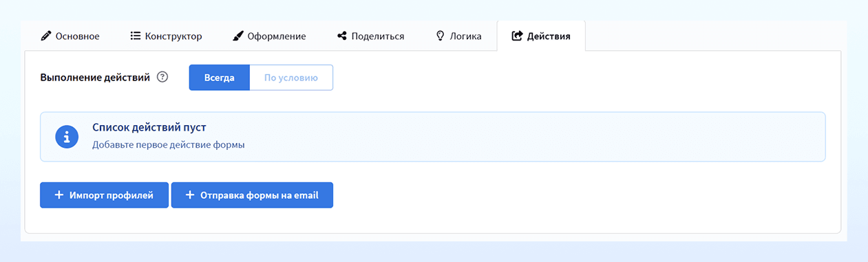The height and width of the screenshot is (262, 868).
Task: Select the Всегда option
Action: click(219, 78)
